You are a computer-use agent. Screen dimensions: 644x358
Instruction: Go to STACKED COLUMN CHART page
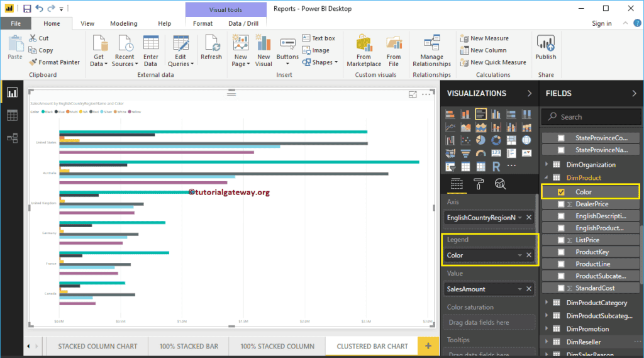pyautogui.click(x=97, y=346)
